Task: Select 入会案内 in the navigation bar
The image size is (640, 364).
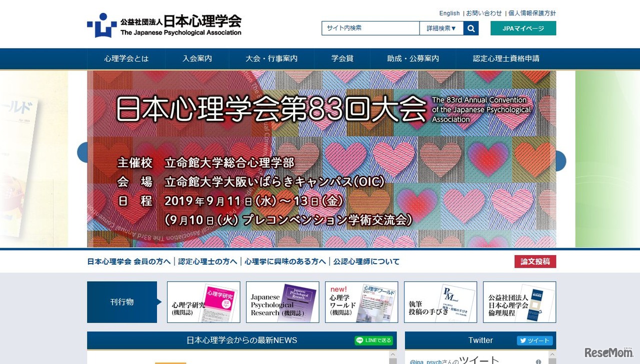Action: [x=196, y=58]
